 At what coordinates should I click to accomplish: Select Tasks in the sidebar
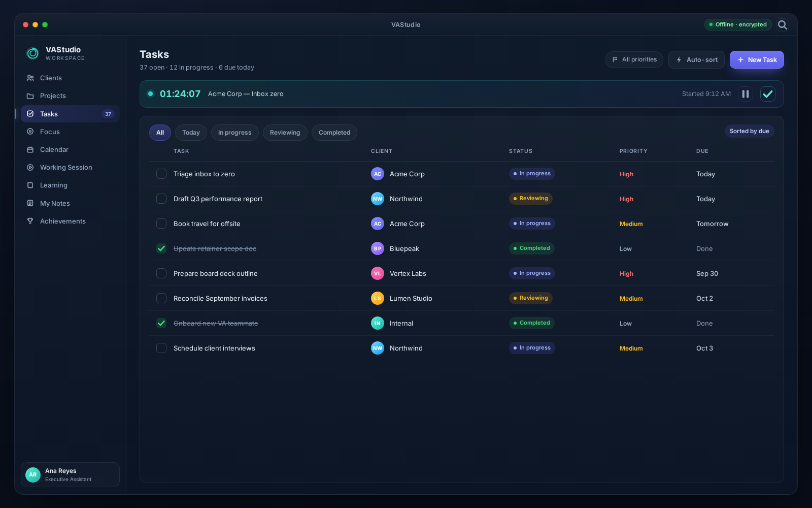click(x=70, y=114)
